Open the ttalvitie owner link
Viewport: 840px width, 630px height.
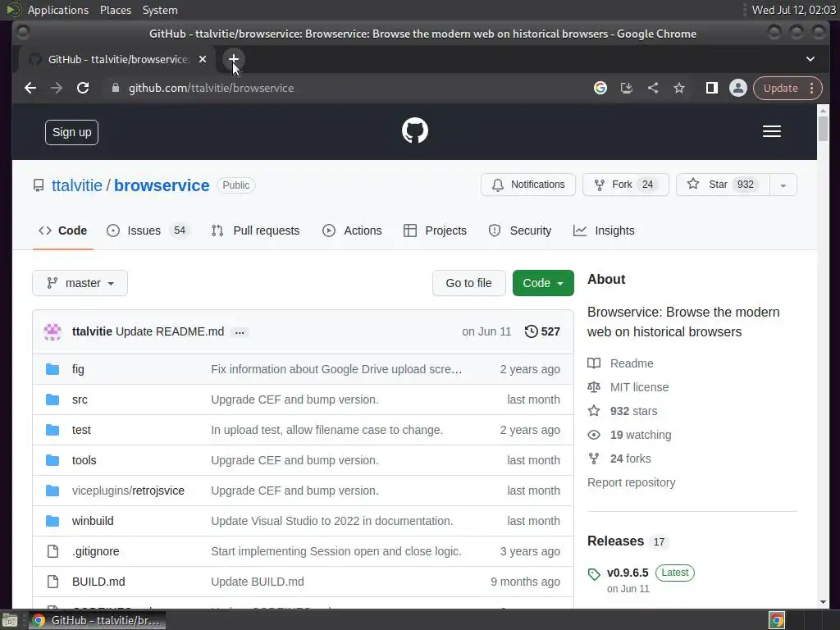tap(76, 185)
